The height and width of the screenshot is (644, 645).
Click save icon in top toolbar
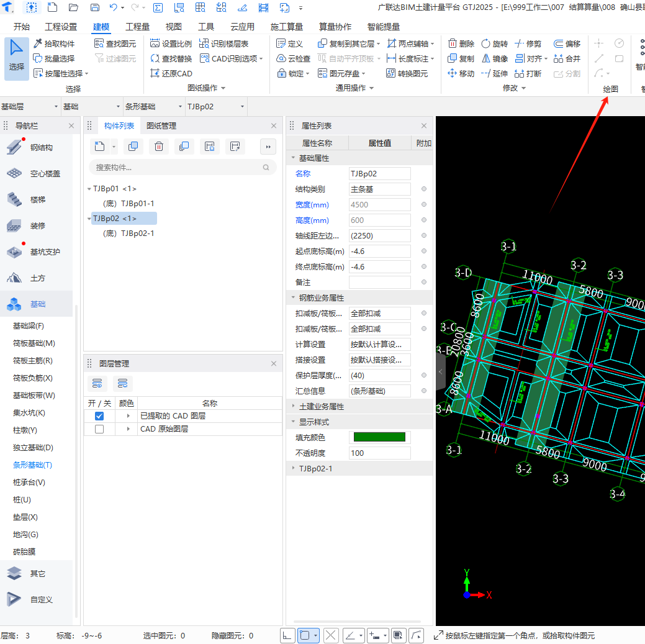coord(94,7)
